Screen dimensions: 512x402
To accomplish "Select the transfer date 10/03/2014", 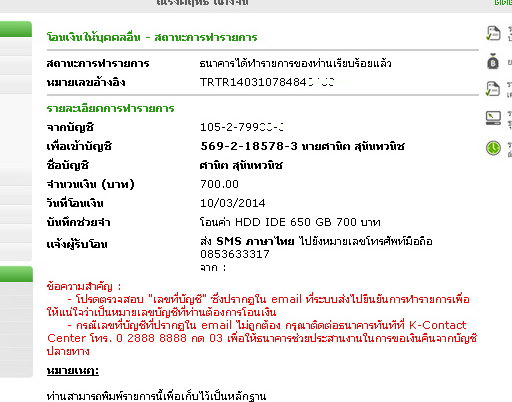I will click(x=233, y=203).
